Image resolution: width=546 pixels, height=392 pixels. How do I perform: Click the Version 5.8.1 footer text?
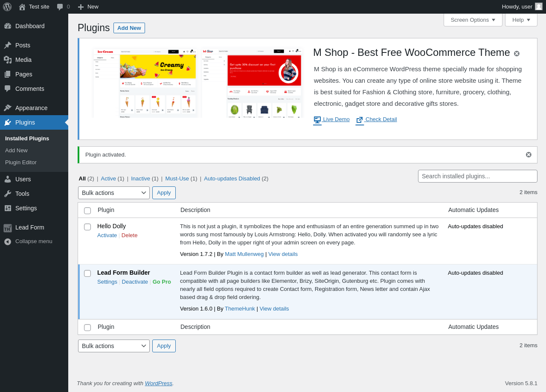[521, 383]
